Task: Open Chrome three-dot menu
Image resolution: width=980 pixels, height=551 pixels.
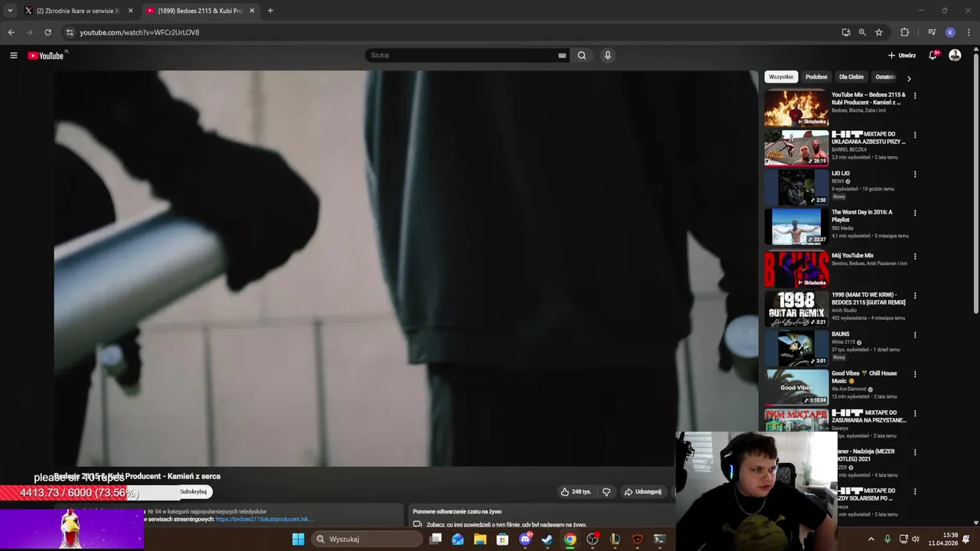Action: (969, 32)
